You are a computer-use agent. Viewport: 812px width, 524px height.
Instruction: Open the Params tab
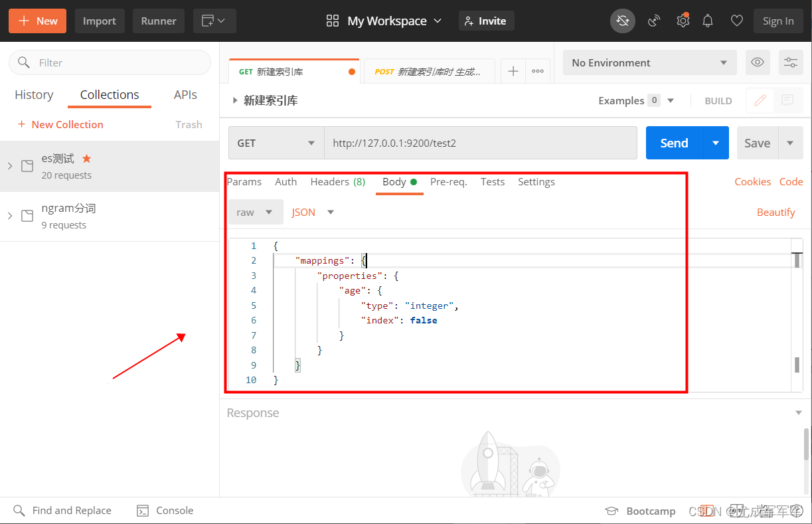click(x=244, y=181)
